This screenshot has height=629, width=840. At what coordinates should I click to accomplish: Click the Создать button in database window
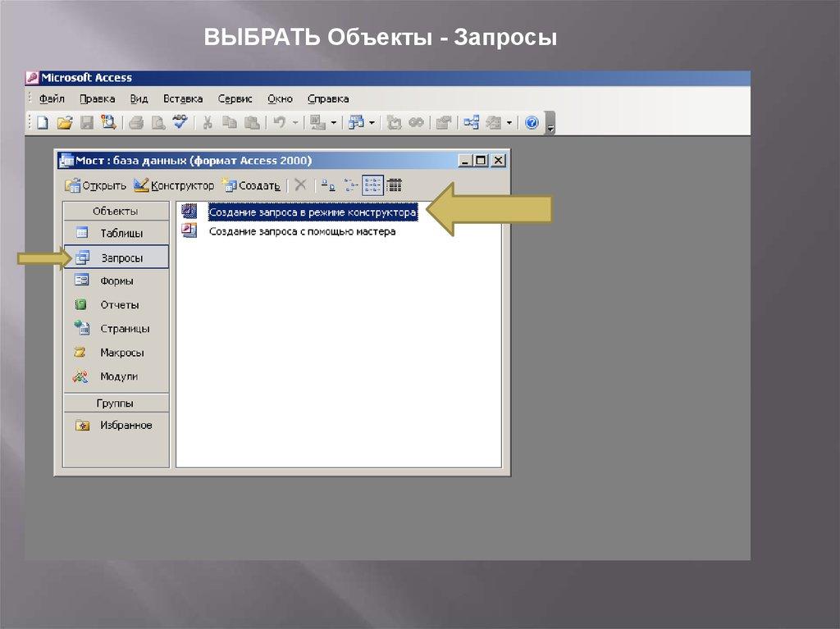251,185
